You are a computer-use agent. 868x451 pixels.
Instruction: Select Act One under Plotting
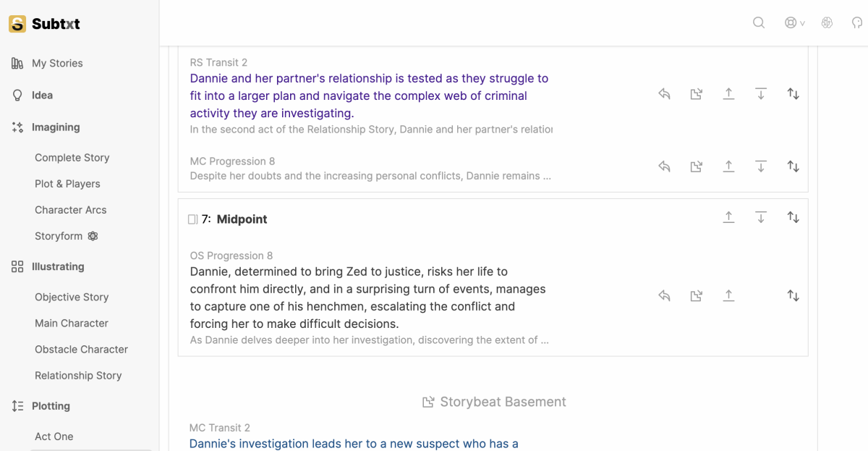pos(54,437)
